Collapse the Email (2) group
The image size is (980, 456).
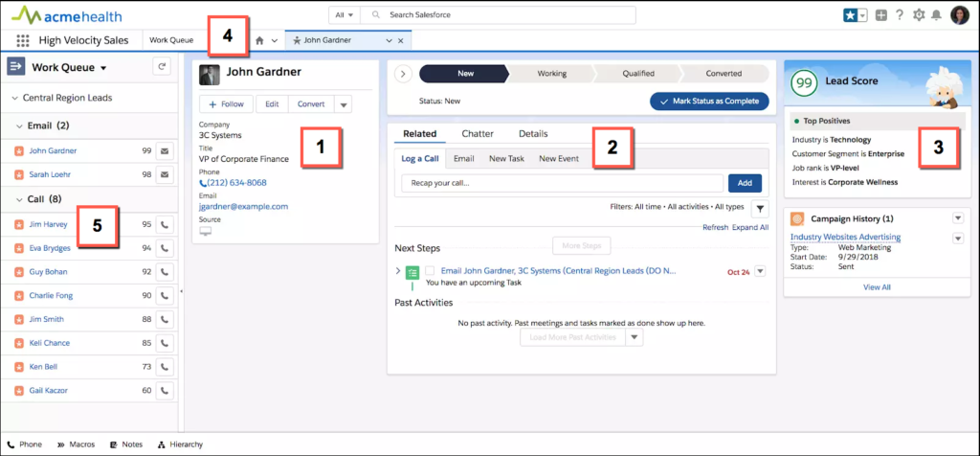[19, 125]
